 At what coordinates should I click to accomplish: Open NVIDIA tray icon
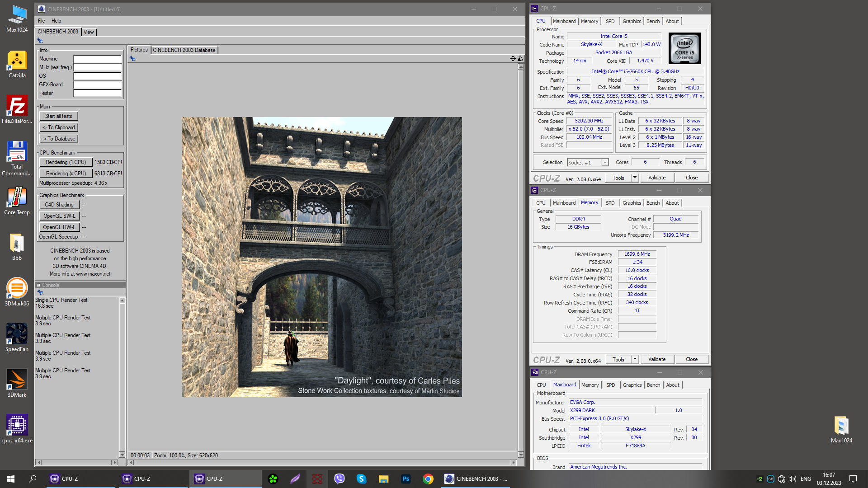click(x=759, y=479)
